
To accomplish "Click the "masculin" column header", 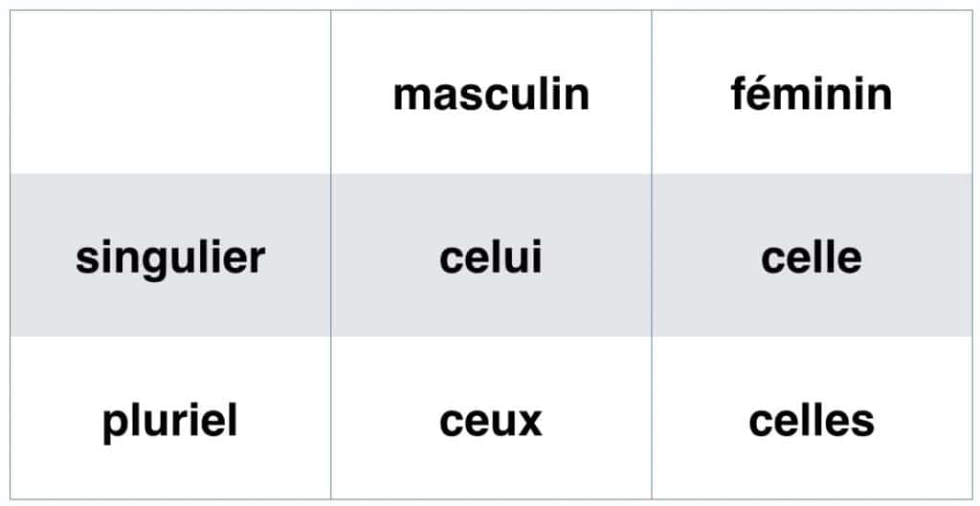I will click(x=491, y=95).
